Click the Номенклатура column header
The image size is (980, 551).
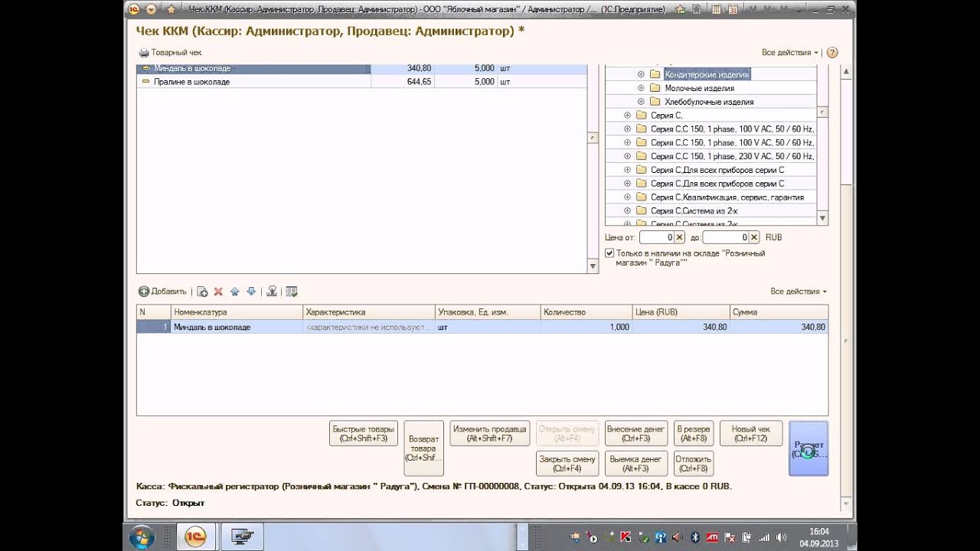pyautogui.click(x=237, y=312)
